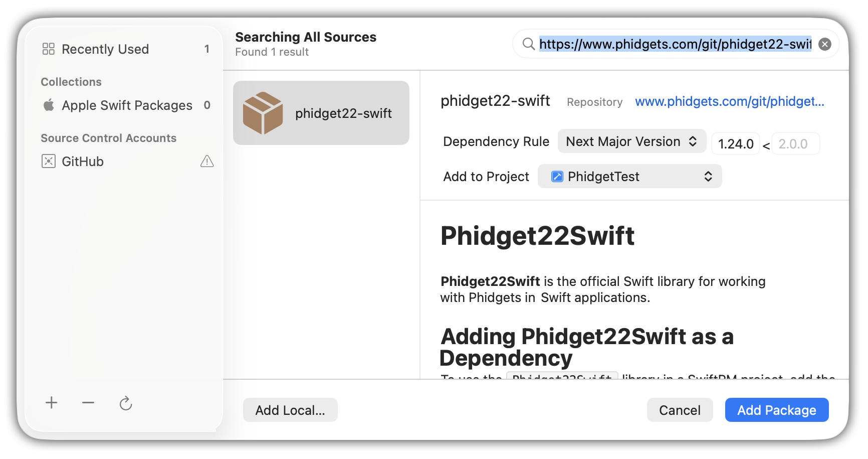The width and height of the screenshot is (868, 459).
Task: Select Apple Swift Packages collection
Action: 127,105
